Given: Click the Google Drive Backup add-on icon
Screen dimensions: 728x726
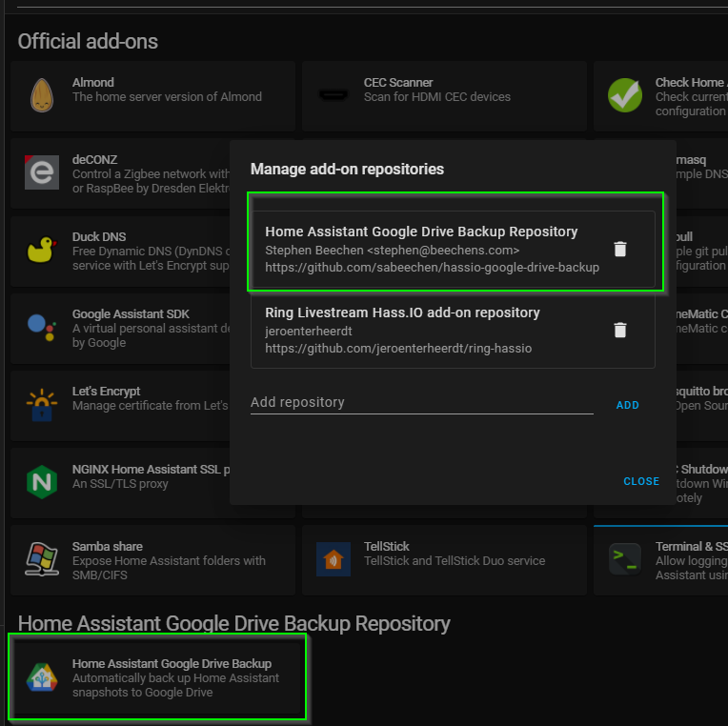Looking at the screenshot, I should coord(42,676).
